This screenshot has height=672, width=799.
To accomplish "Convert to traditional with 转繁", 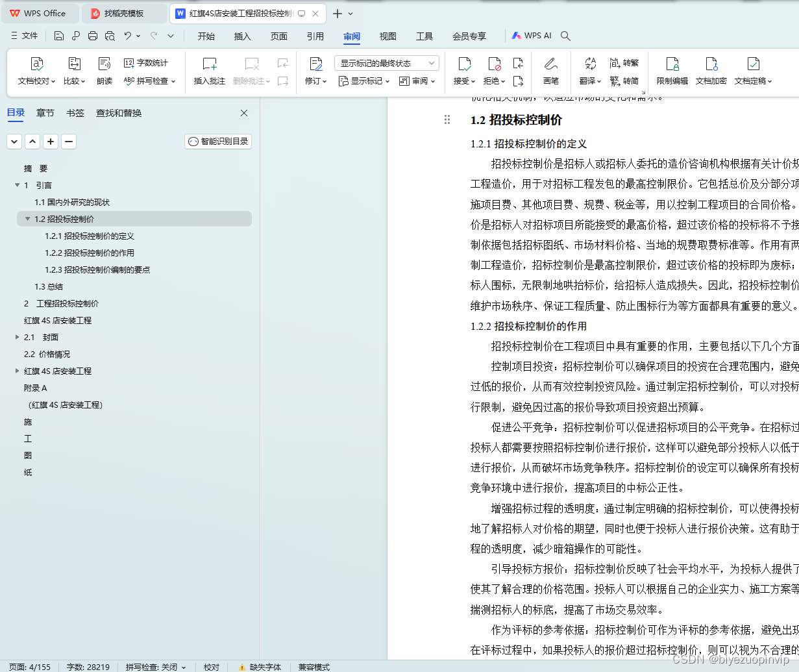I will (624, 63).
